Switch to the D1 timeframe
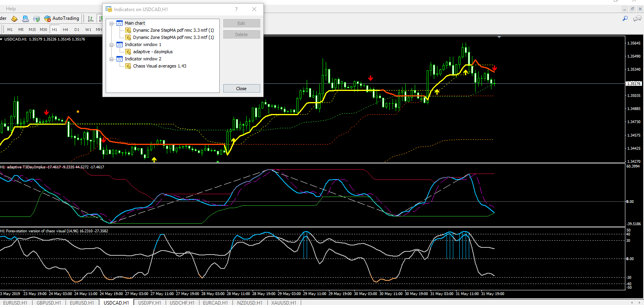The height and width of the screenshot is (305, 644). [77, 29]
